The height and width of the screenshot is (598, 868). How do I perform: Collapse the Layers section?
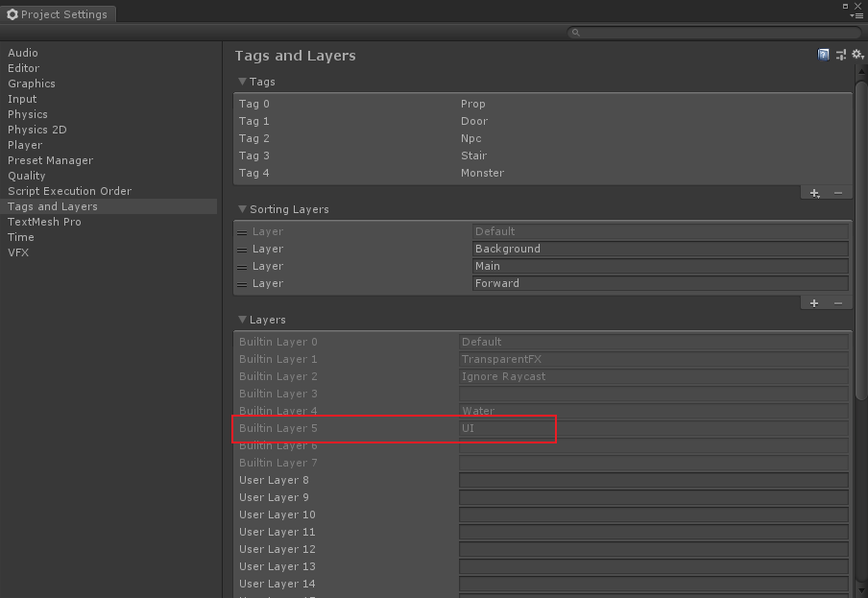click(241, 320)
